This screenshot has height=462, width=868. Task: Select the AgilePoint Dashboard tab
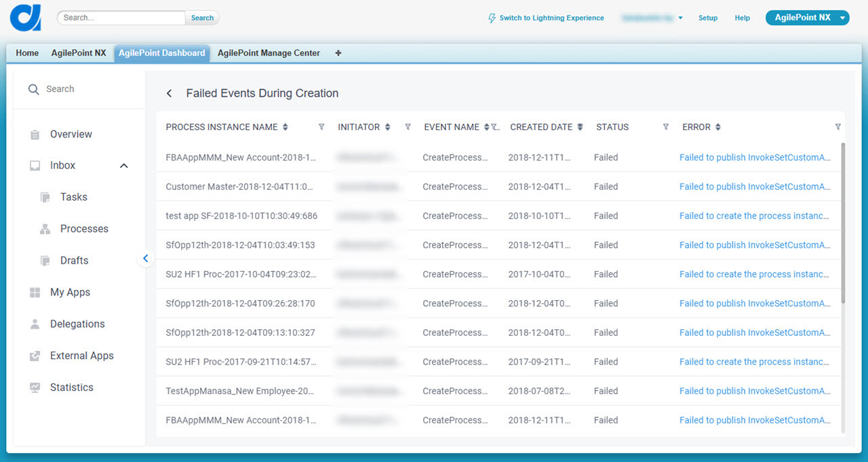click(x=162, y=53)
